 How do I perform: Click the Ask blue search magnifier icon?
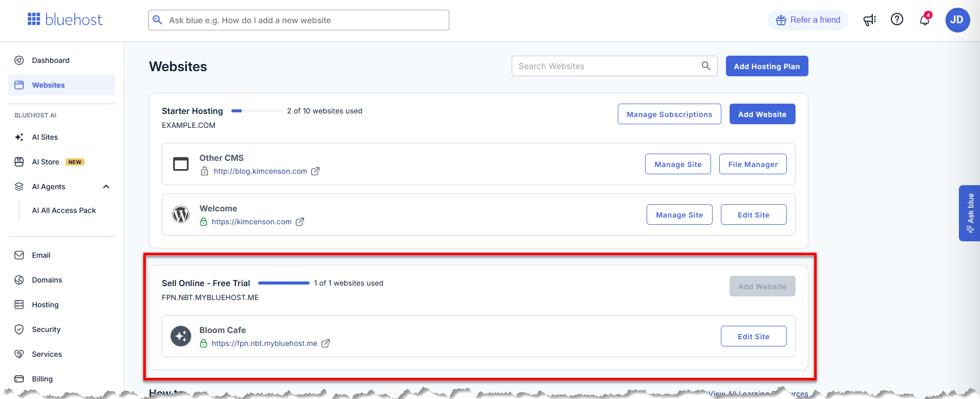coord(158,20)
